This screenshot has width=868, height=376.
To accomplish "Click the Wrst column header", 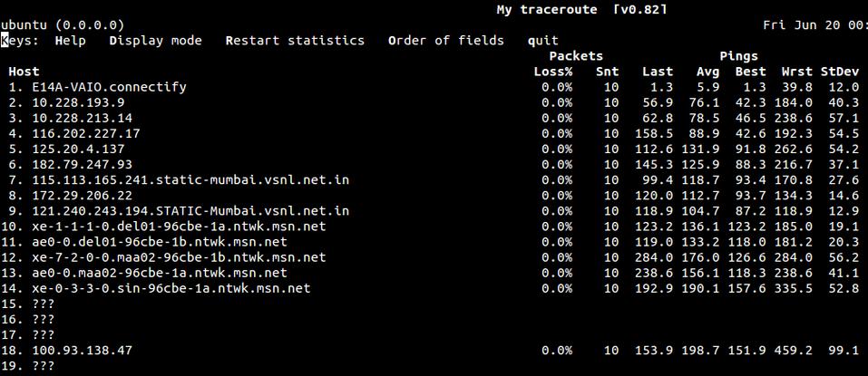I will pyautogui.click(x=796, y=72).
